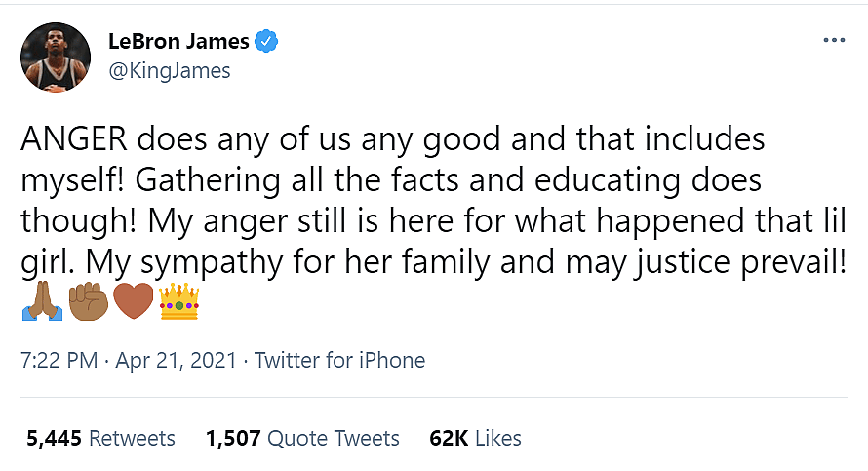Screen dimensions: 868x471
Task: View the 62K Likes list
Action: (x=475, y=438)
